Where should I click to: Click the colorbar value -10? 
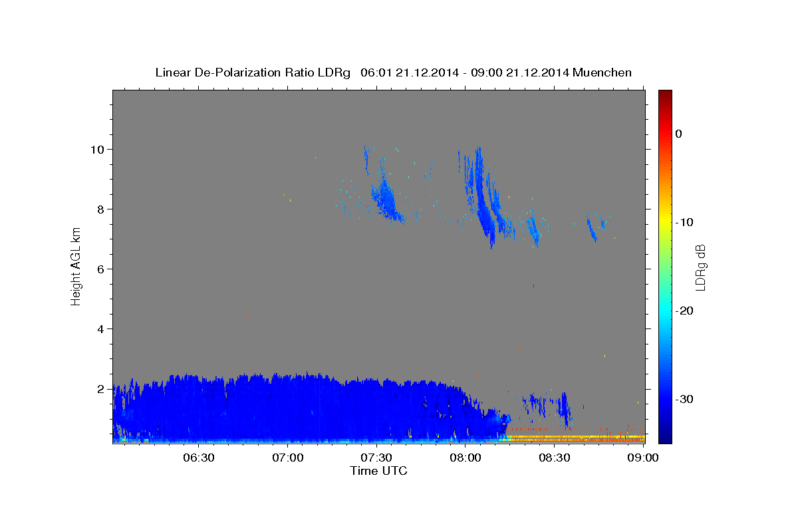684,222
